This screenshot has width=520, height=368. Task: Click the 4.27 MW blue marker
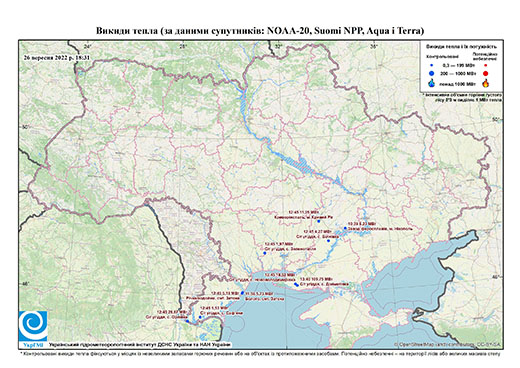click(328, 241)
